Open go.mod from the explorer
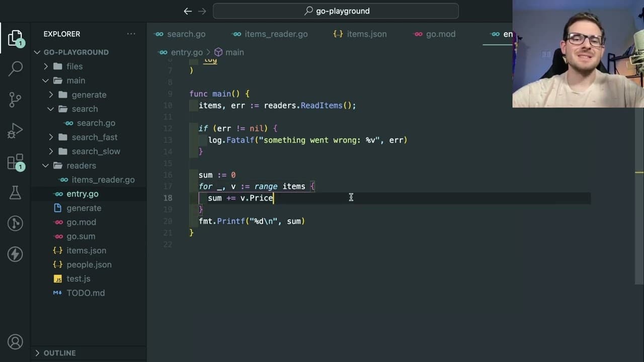The width and height of the screenshot is (644, 362). 81,222
